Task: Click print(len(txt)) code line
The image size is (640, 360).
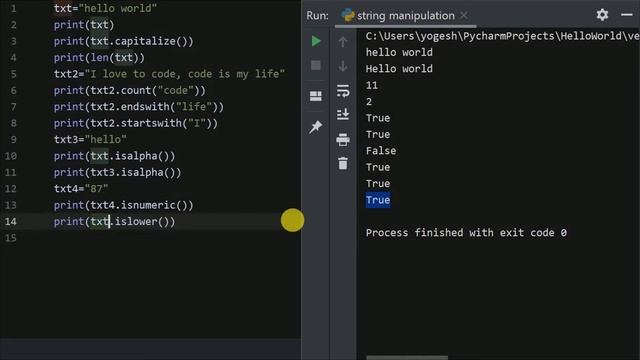Action: coord(99,58)
